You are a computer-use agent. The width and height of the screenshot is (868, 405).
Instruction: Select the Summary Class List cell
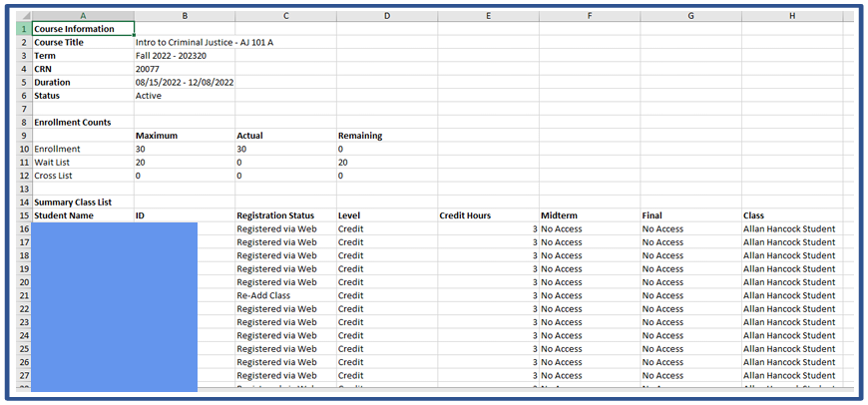click(x=73, y=202)
